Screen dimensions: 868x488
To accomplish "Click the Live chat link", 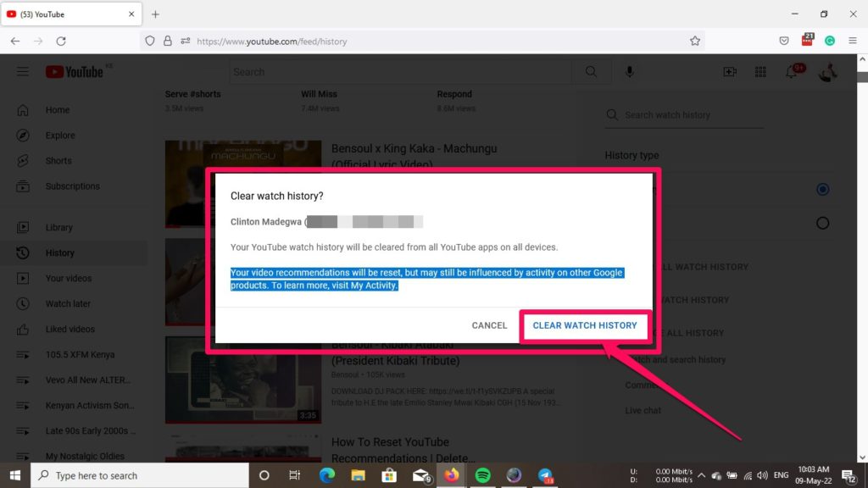I will coord(643,411).
